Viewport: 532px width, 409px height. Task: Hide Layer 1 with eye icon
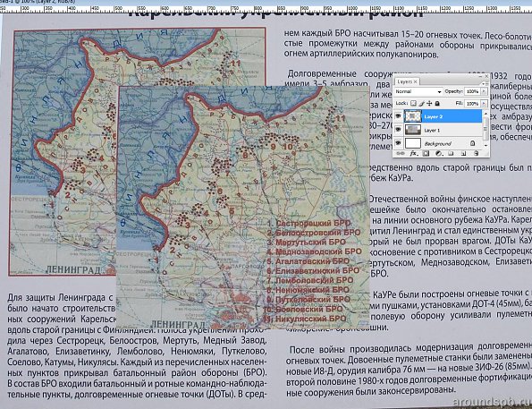coord(398,130)
